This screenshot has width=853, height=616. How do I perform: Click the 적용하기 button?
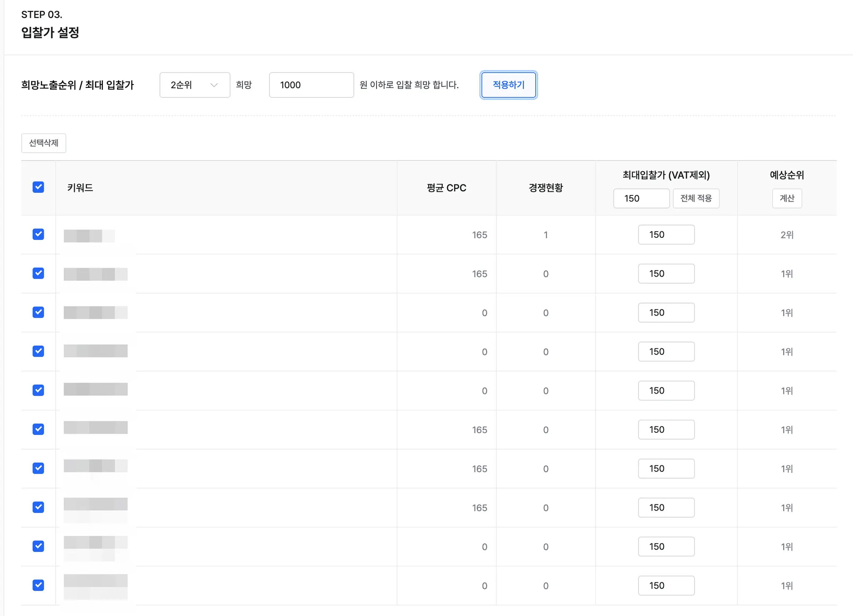coord(508,85)
